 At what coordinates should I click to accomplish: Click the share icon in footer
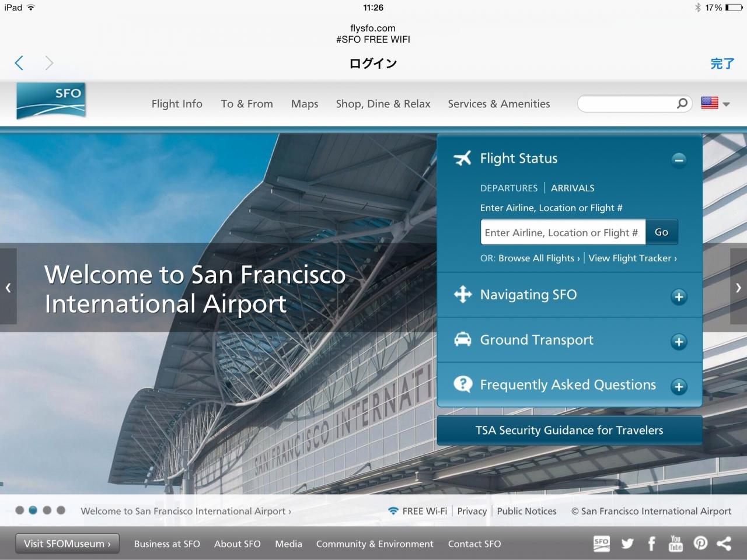[724, 543]
